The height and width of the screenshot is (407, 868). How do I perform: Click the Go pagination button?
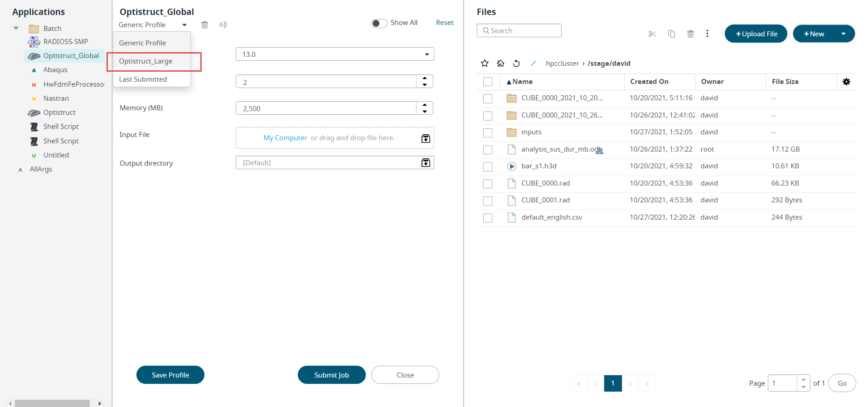coord(842,383)
